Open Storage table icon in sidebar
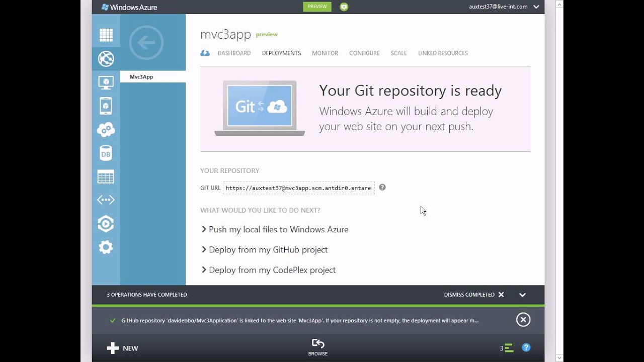644x362 pixels. pos(106,176)
